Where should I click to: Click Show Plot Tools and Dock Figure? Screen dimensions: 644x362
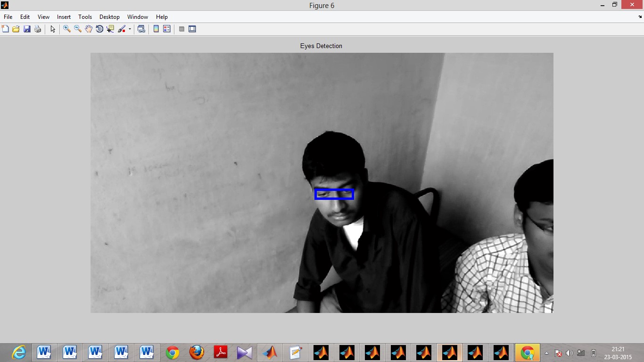[x=192, y=29]
